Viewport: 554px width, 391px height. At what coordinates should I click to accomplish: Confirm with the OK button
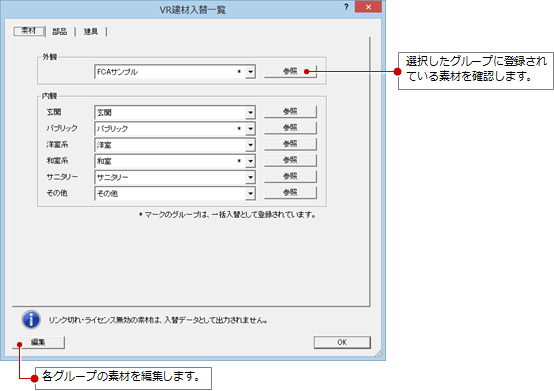pyautogui.click(x=342, y=342)
